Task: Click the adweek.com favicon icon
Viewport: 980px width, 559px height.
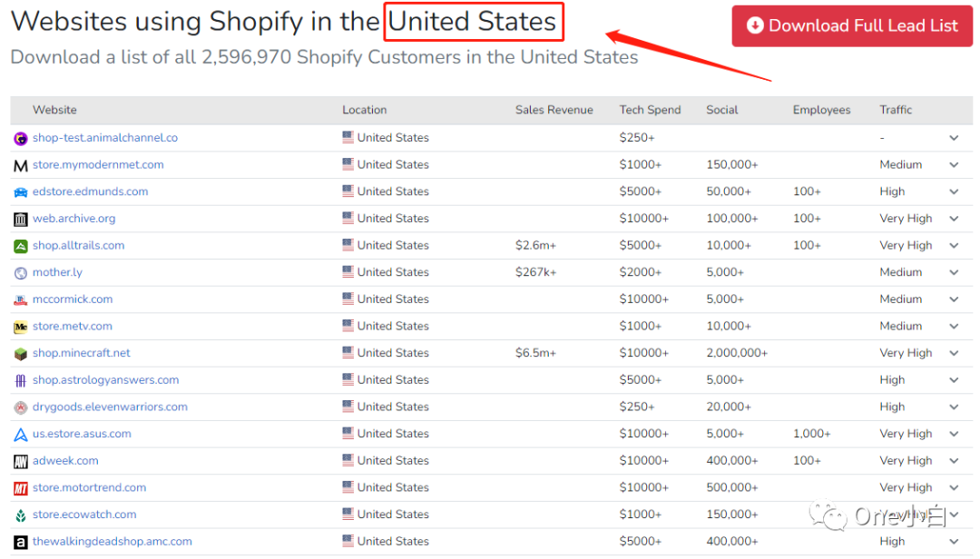Action: pos(21,461)
